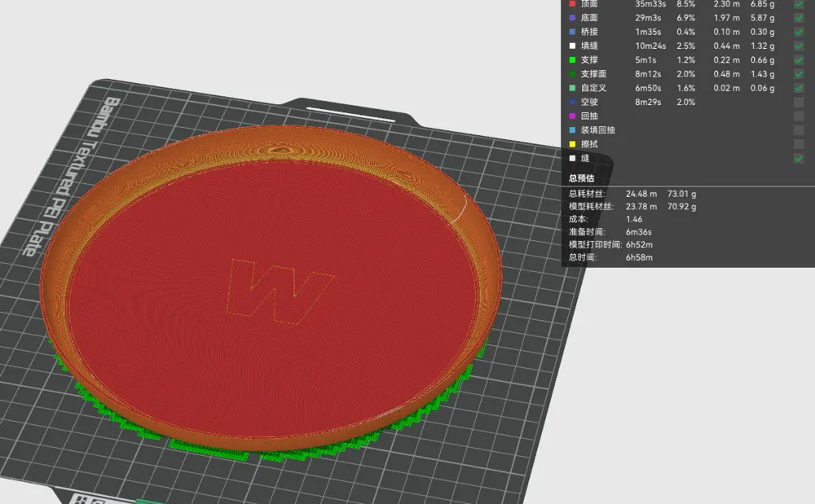Click the white 填缝 color swatch
815x504 pixels.
(x=572, y=46)
